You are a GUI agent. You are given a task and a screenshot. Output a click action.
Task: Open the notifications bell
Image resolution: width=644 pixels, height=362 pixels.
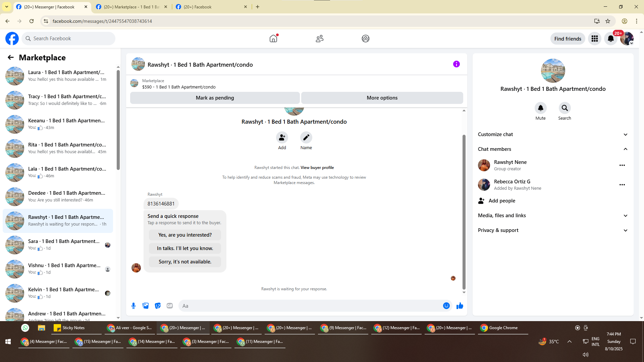pyautogui.click(x=610, y=39)
